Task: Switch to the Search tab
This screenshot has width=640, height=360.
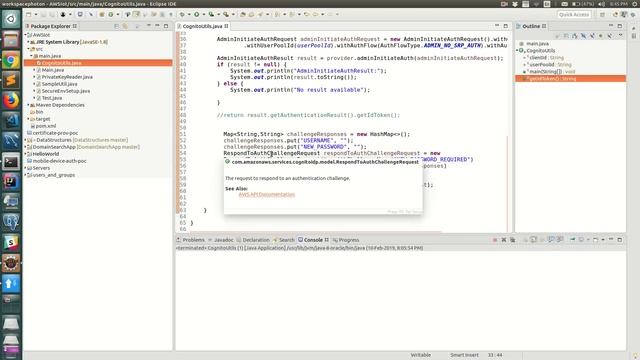Action: tap(284, 240)
